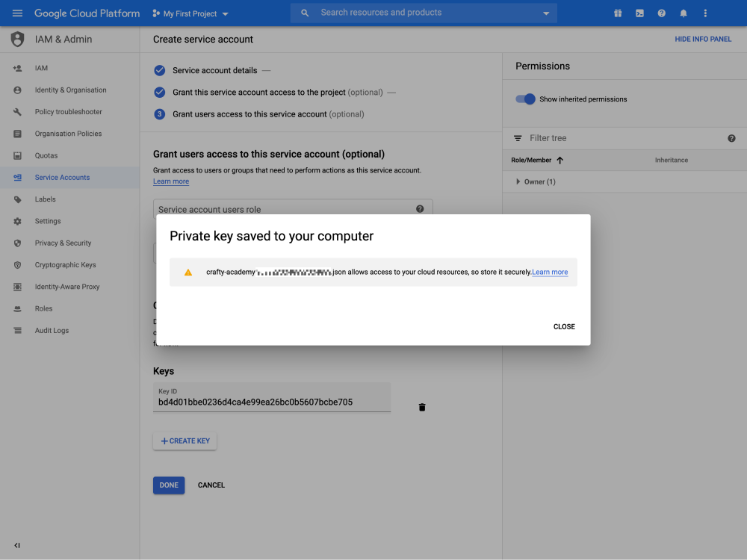This screenshot has width=747, height=560.
Task: Activate Cloud Shell terminal icon
Action: (639, 13)
